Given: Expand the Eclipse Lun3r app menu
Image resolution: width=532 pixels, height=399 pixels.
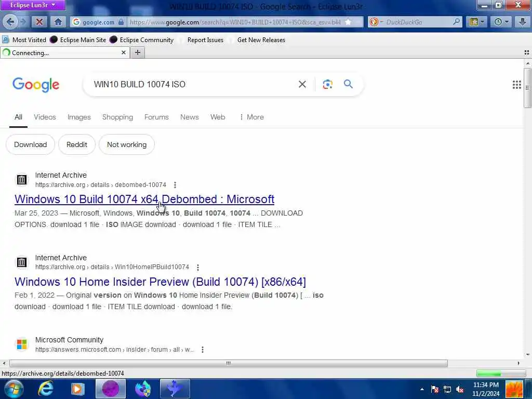Looking at the screenshot, I should tap(33, 5).
